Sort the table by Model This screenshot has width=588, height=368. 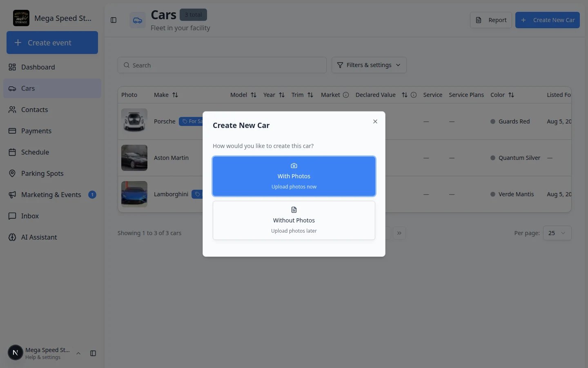coord(254,95)
